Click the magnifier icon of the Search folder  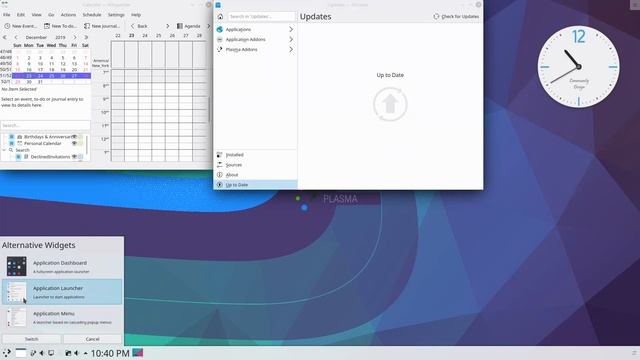11,150
